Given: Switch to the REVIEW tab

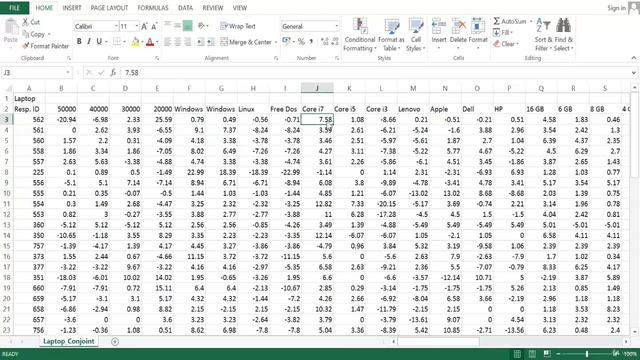Looking at the screenshot, I should (213, 8).
